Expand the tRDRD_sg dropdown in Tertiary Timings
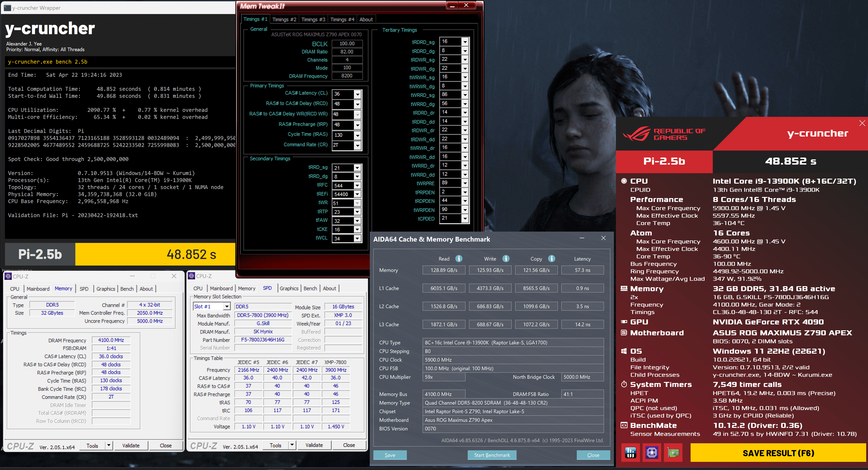 (465, 42)
